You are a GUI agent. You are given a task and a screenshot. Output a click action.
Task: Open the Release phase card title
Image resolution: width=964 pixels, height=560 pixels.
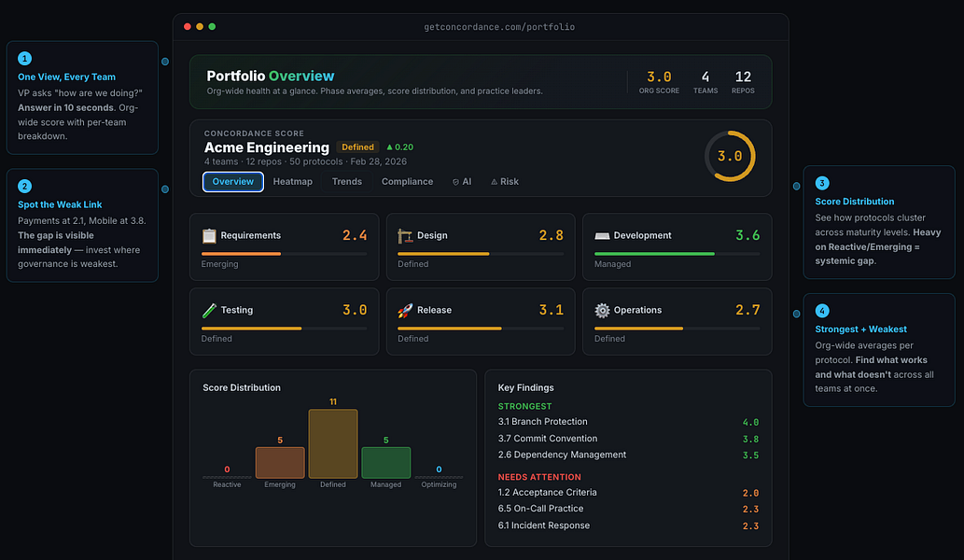pyautogui.click(x=434, y=310)
